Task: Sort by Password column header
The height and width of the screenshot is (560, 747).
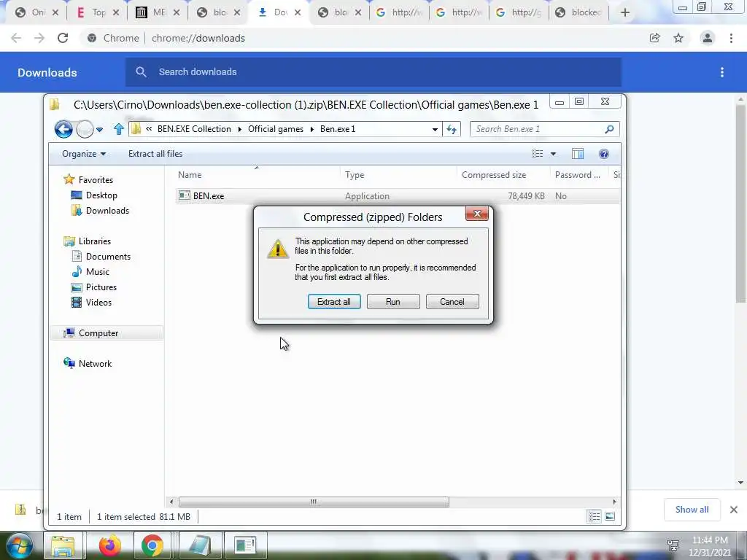Action: coord(579,175)
